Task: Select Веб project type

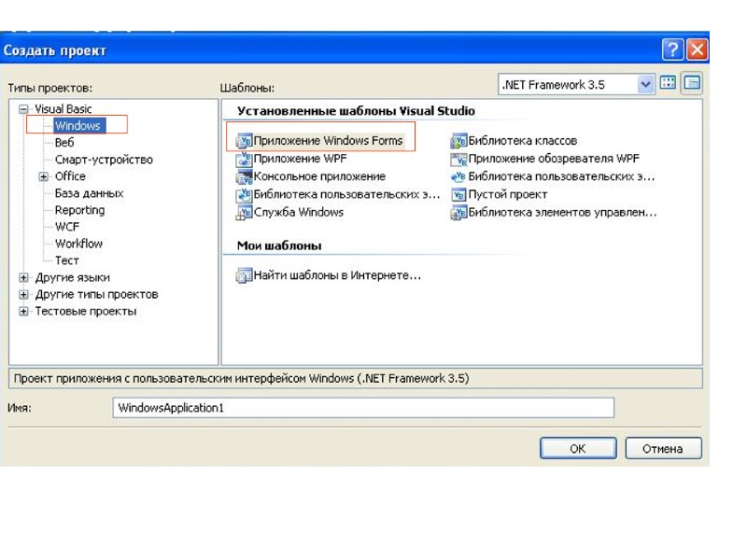Action: pyautogui.click(x=64, y=143)
